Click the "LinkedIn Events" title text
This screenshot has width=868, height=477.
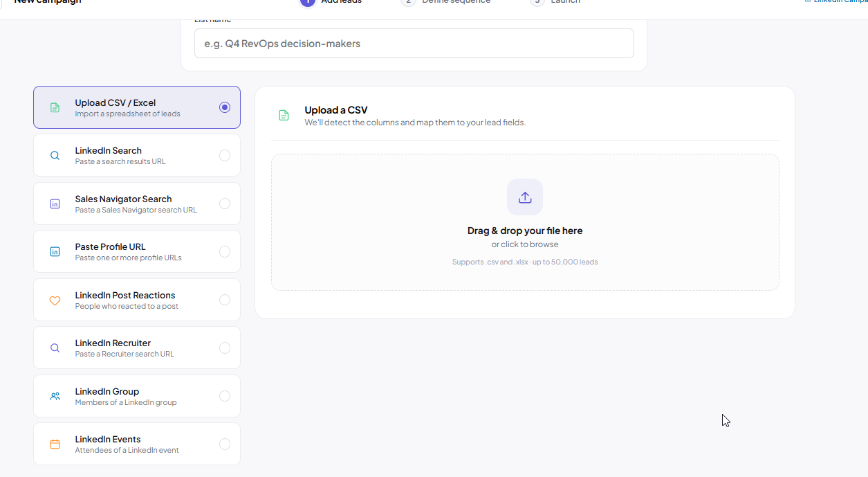pos(108,439)
